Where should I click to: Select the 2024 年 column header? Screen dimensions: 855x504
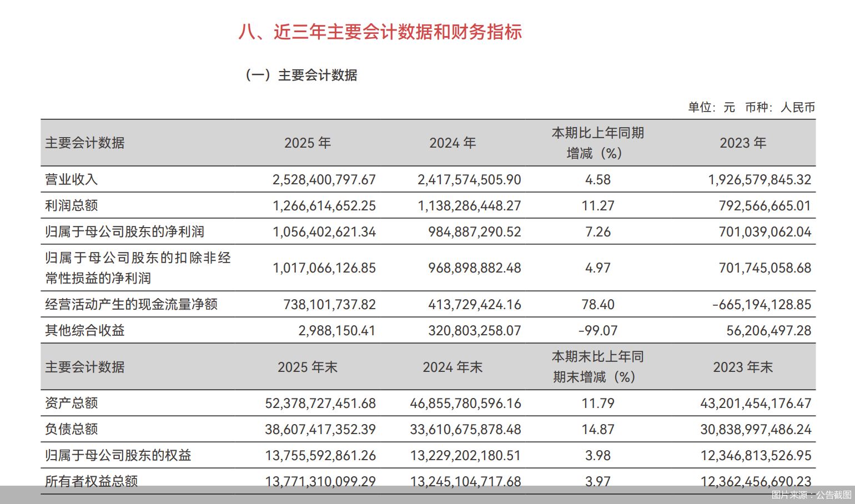pyautogui.click(x=452, y=143)
